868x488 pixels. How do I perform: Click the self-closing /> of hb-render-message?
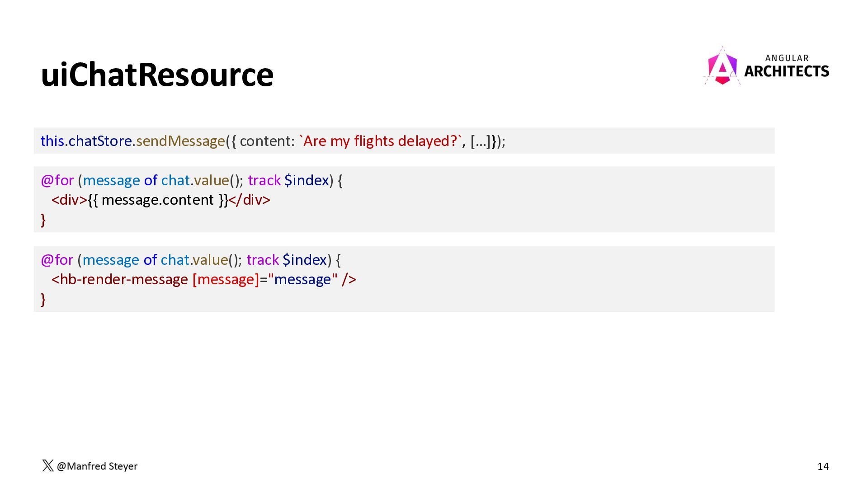pos(349,280)
